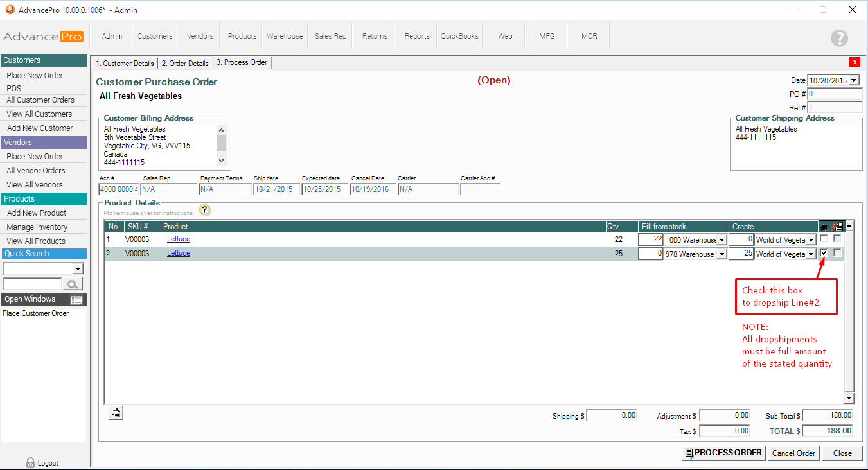
Task: Click the help question mark icon in toolbar
Action: click(x=839, y=38)
